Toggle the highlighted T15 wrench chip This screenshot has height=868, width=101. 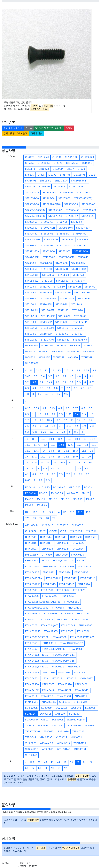click(x=80, y=512)
